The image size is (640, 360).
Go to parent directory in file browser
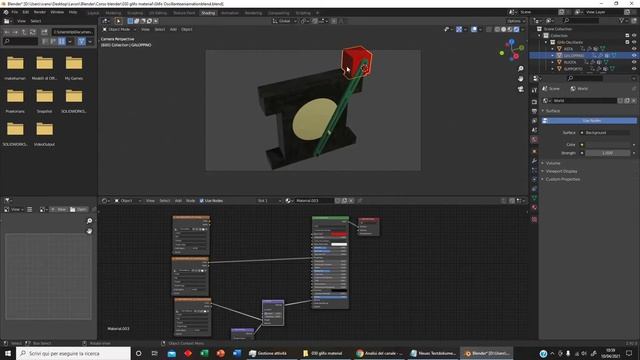pyautogui.click(x=24, y=32)
